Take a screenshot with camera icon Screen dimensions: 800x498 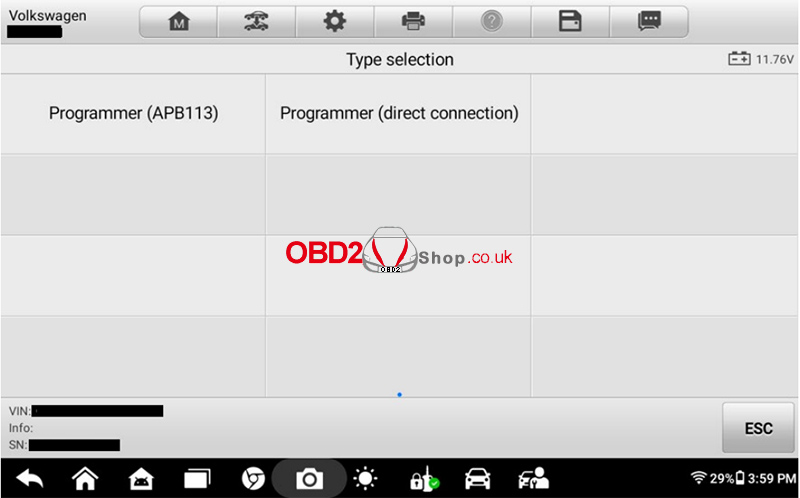[309, 479]
